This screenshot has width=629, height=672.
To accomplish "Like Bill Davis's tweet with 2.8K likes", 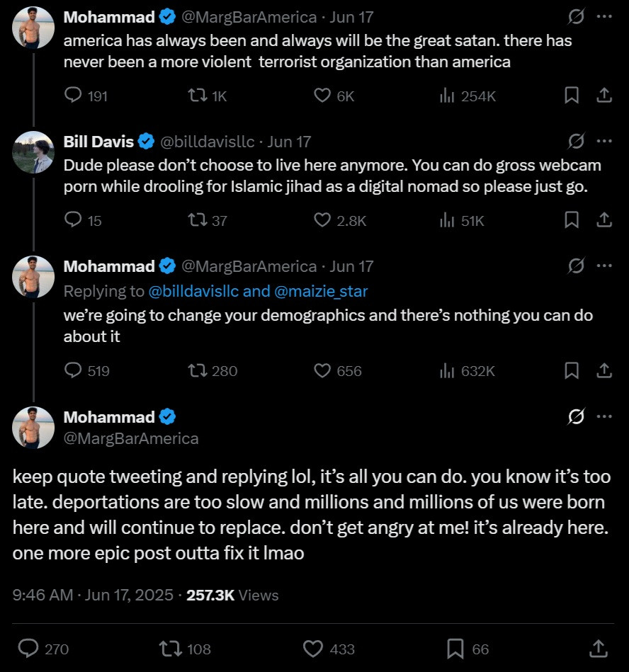I will coord(322,220).
